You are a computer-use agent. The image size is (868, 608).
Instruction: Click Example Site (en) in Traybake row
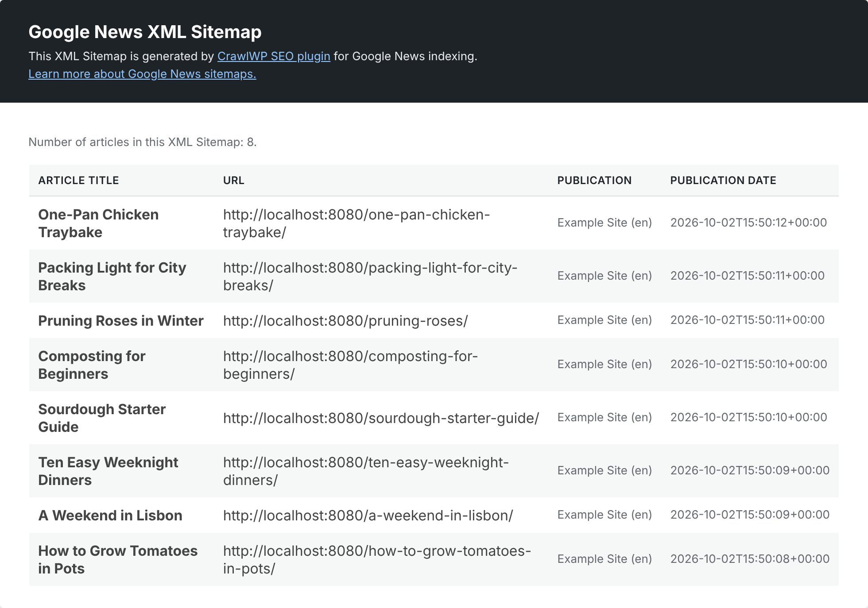[604, 223]
